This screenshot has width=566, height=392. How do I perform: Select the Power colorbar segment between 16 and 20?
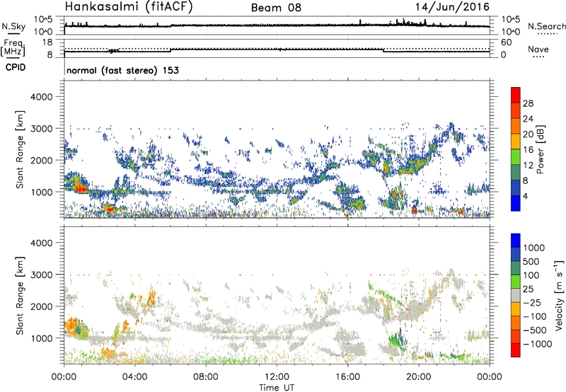pyautogui.click(x=516, y=141)
